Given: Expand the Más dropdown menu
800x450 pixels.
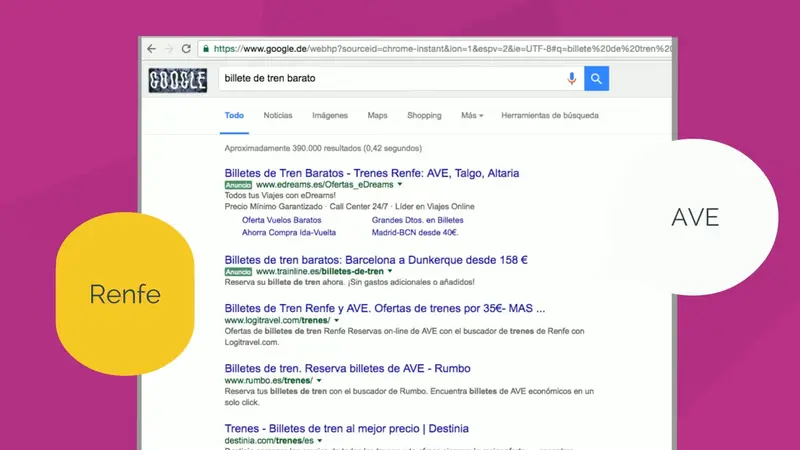Looking at the screenshot, I should coord(472,115).
